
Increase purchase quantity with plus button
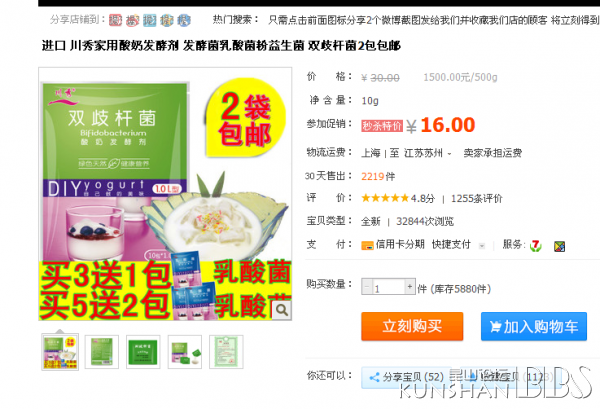click(x=410, y=287)
